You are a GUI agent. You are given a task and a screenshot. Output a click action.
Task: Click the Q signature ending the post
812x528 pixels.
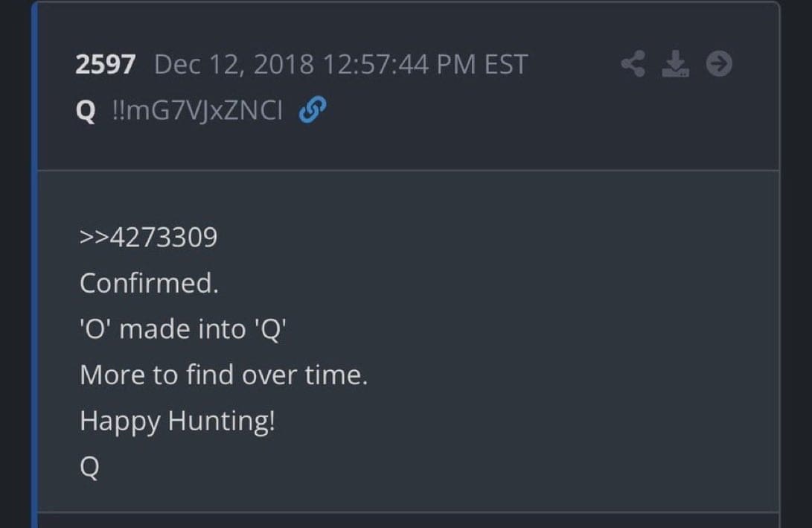point(89,468)
